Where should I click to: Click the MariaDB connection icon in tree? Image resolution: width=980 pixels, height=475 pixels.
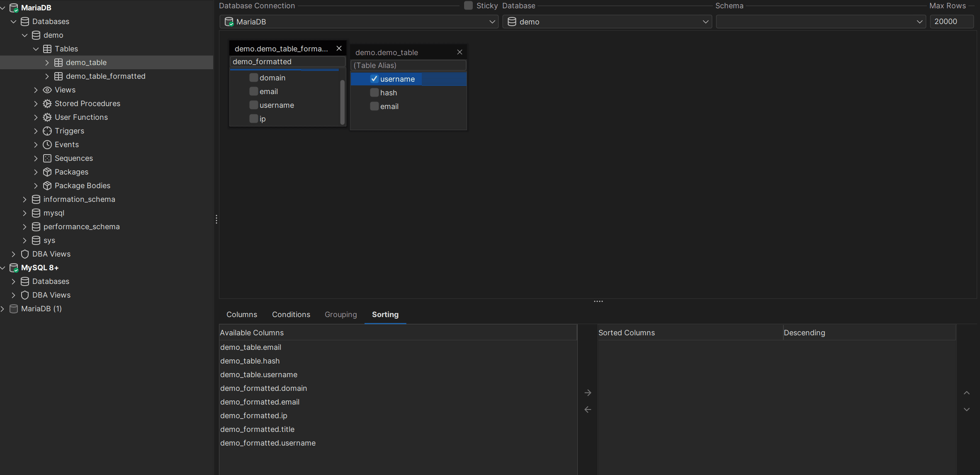(14, 8)
